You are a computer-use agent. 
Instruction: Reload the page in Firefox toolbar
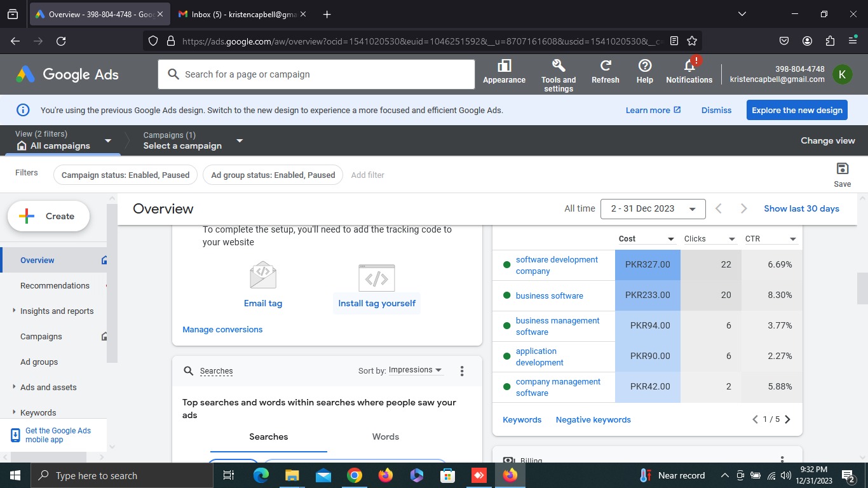pyautogui.click(x=61, y=41)
